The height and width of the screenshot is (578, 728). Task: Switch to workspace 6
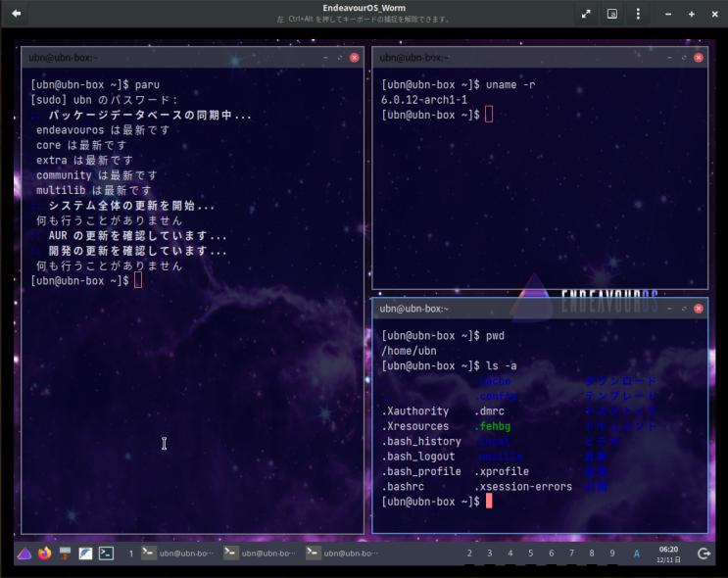[551, 554]
